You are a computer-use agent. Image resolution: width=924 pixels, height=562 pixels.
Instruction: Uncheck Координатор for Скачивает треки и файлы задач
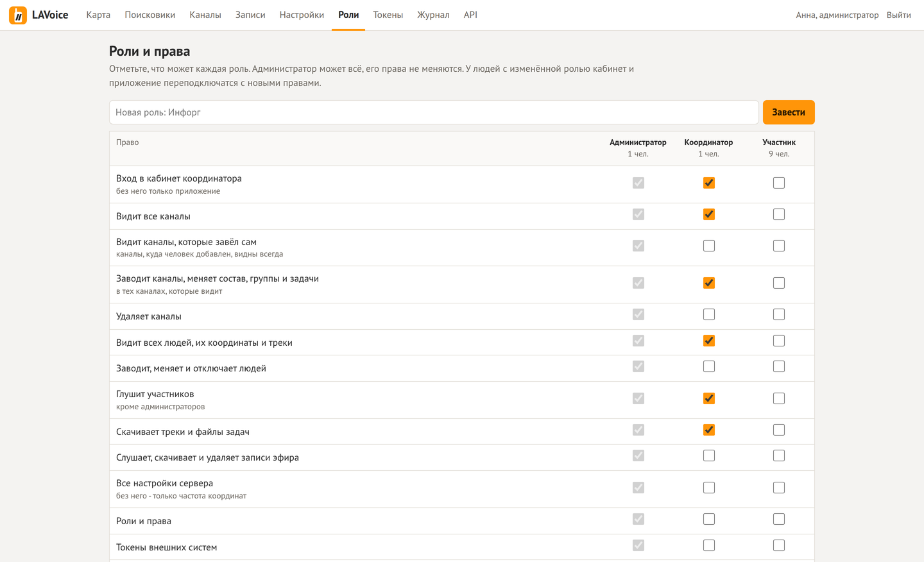click(709, 430)
